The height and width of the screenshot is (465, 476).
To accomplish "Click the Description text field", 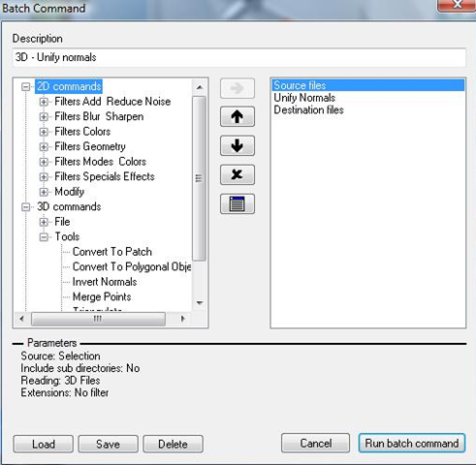I will click(239, 57).
